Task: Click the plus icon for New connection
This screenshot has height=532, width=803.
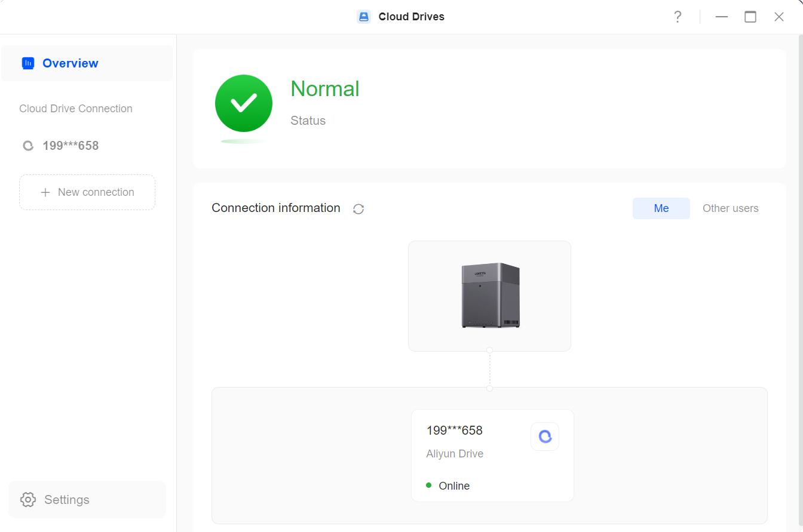Action: click(45, 192)
